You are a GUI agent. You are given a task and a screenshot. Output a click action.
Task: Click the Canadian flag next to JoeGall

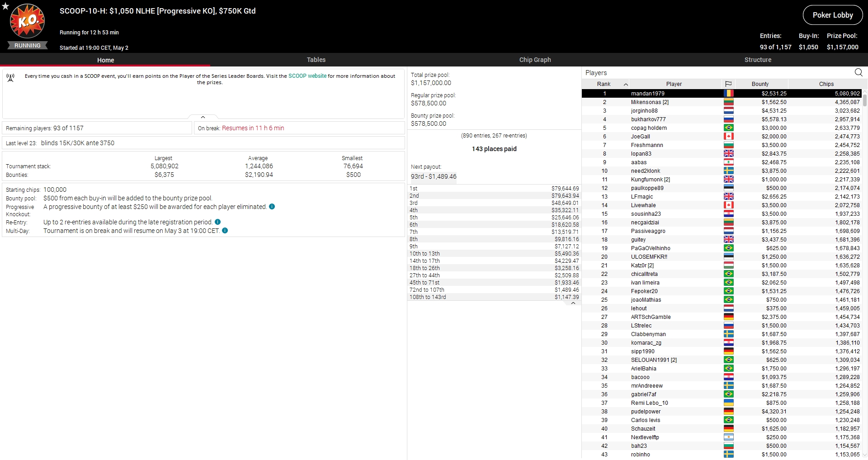pos(728,137)
